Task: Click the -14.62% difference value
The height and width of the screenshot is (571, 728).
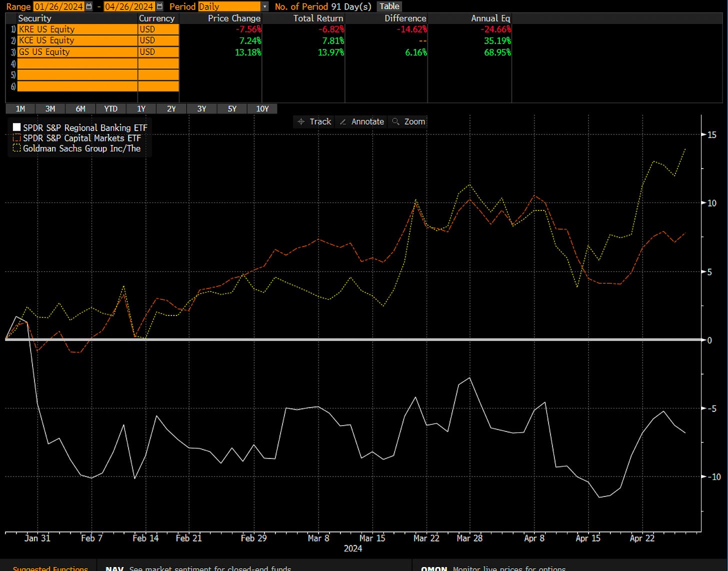Action: click(x=412, y=29)
